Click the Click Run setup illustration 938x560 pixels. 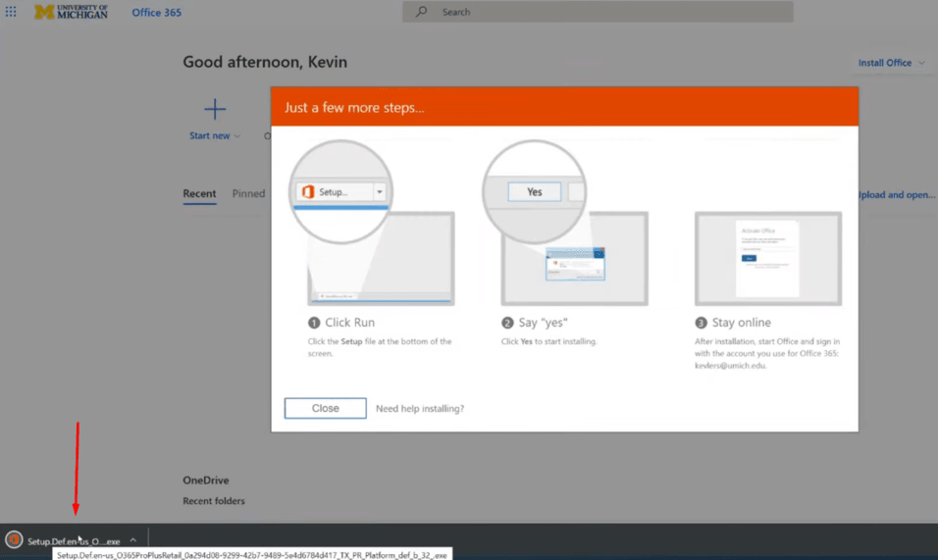pyautogui.click(x=372, y=223)
